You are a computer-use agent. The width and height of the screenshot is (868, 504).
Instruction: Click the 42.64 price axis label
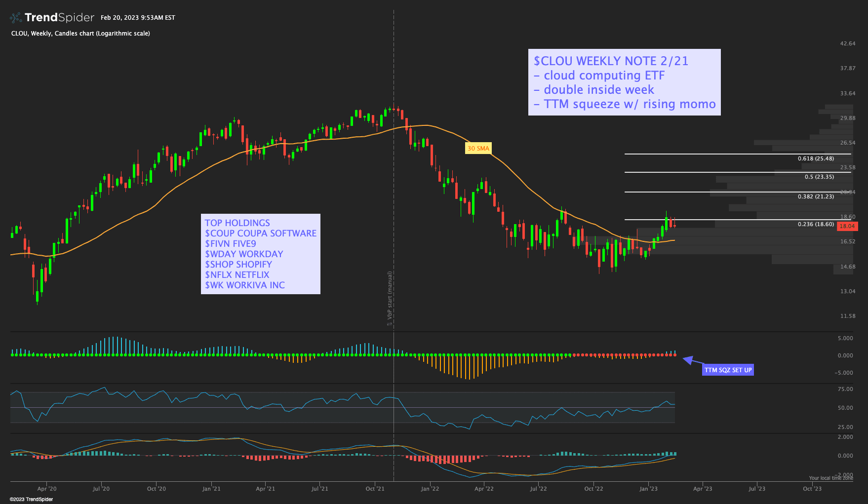click(848, 43)
